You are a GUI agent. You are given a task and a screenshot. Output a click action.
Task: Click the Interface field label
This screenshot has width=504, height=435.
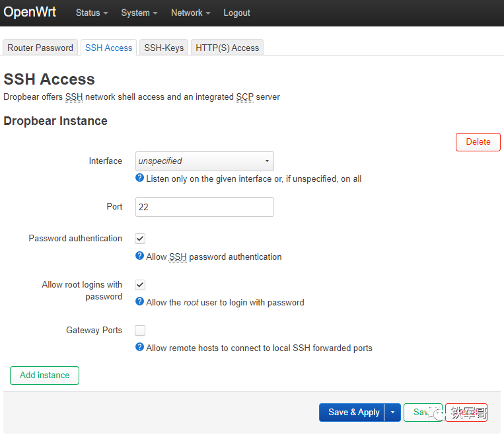point(106,161)
